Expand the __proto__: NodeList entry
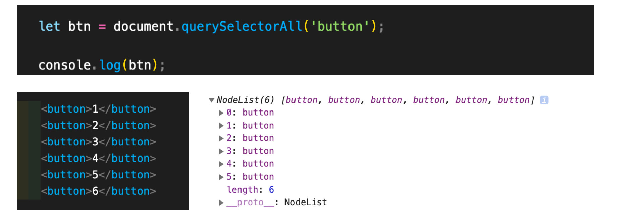Screen dimensions: 644x223 pos(221,203)
